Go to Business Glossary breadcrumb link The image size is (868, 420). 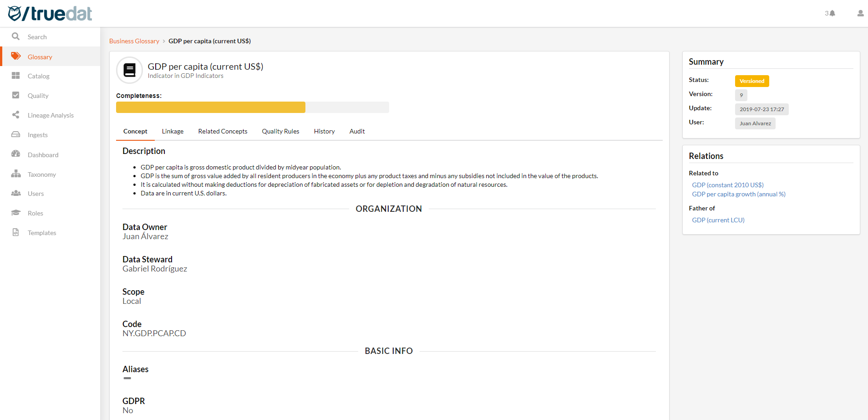click(134, 41)
